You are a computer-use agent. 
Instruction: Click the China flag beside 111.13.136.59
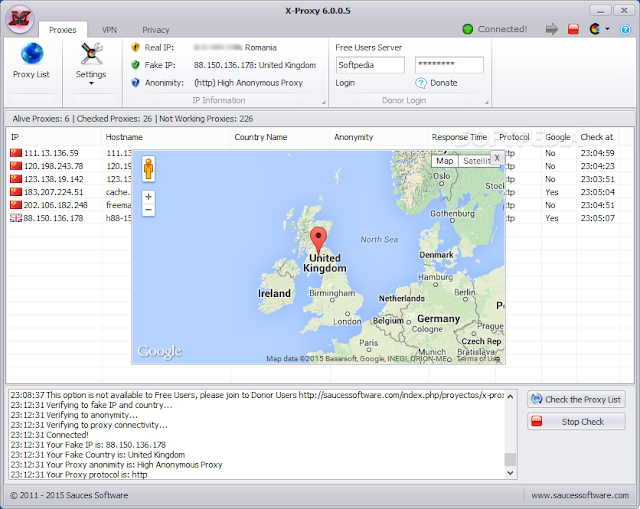pos(16,153)
